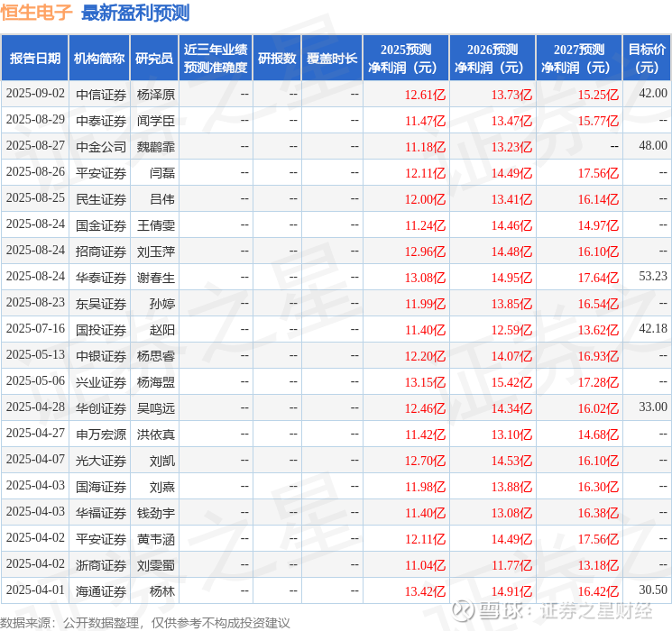This screenshot has width=672, height=631.
Task: Select the 兴业证券 institution cell
Action: click(101, 381)
